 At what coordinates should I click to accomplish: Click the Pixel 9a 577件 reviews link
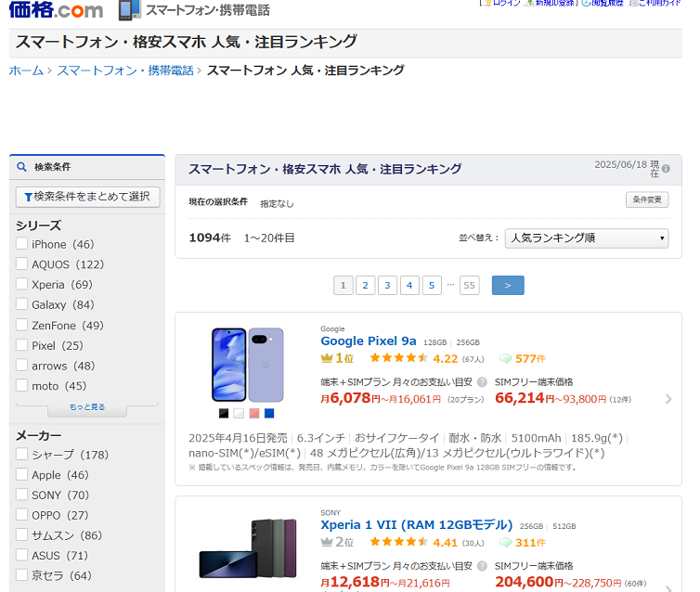(530, 359)
